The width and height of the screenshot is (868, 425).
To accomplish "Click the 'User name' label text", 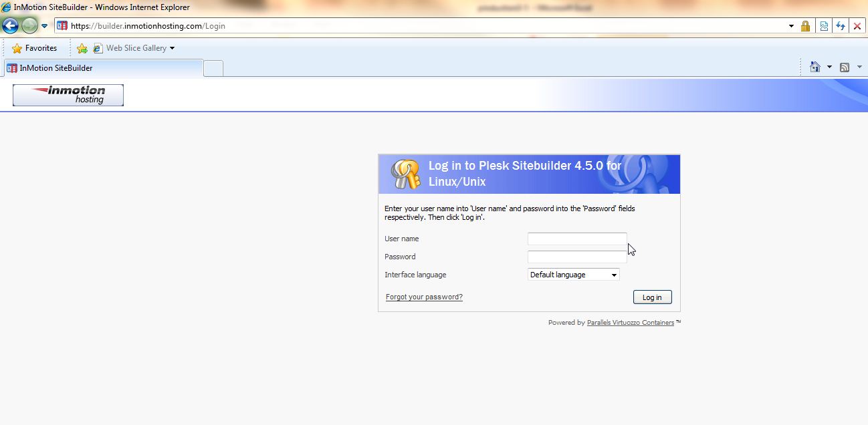I will tap(402, 239).
